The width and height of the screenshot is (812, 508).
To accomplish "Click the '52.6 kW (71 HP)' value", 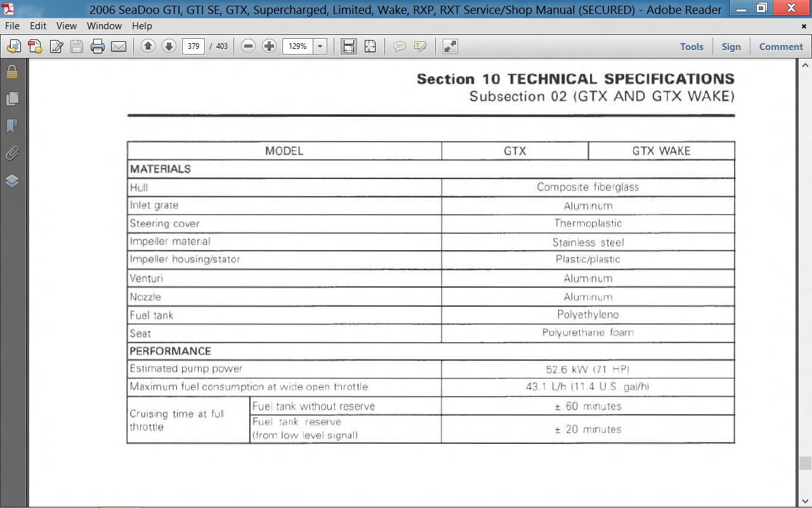I will coord(588,369).
